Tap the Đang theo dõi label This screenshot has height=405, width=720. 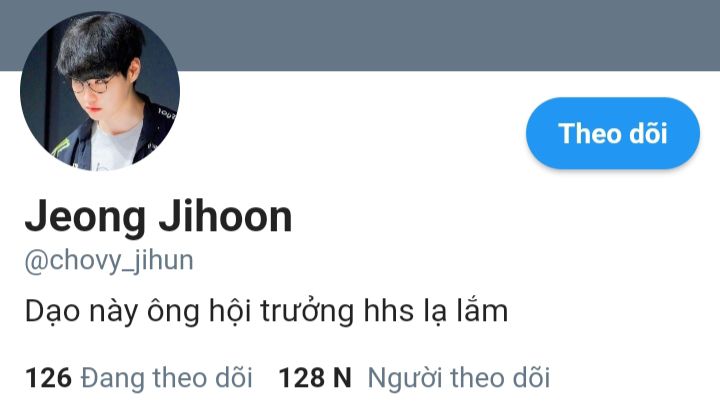(167, 378)
